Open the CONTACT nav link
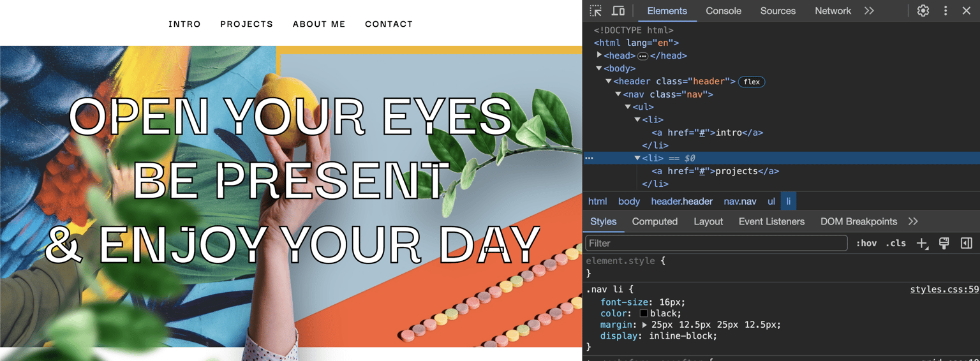This screenshot has width=980, height=361. tap(389, 24)
